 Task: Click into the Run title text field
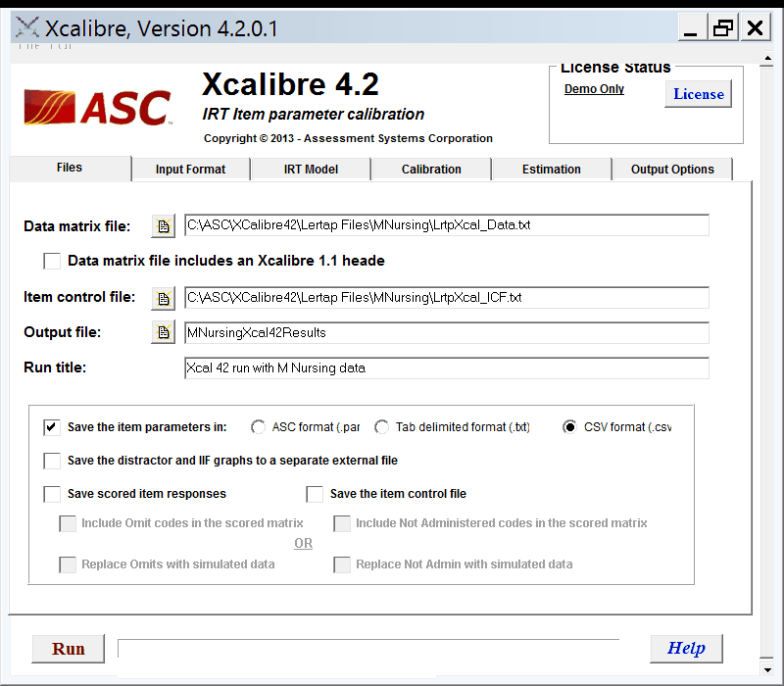pyautogui.click(x=446, y=368)
